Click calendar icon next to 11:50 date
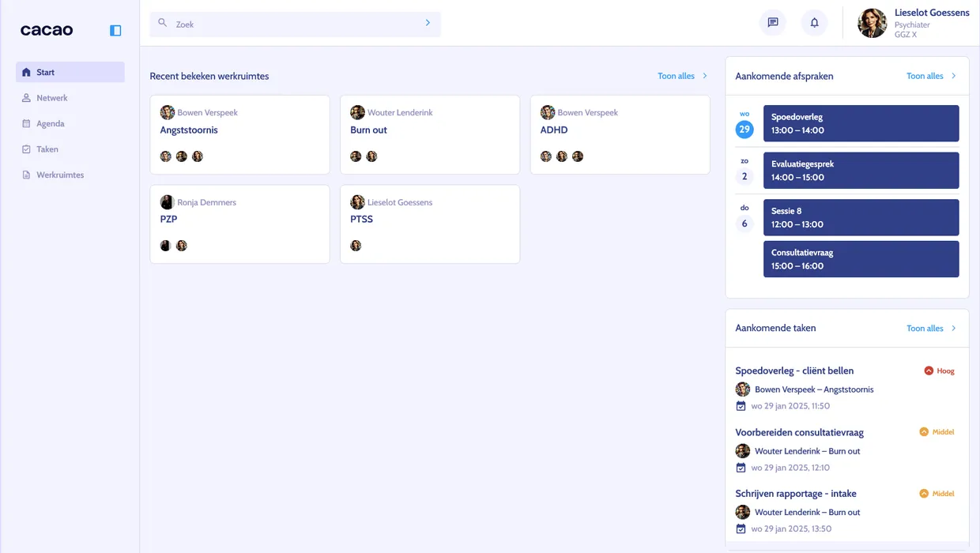The height and width of the screenshot is (553, 980). point(741,406)
